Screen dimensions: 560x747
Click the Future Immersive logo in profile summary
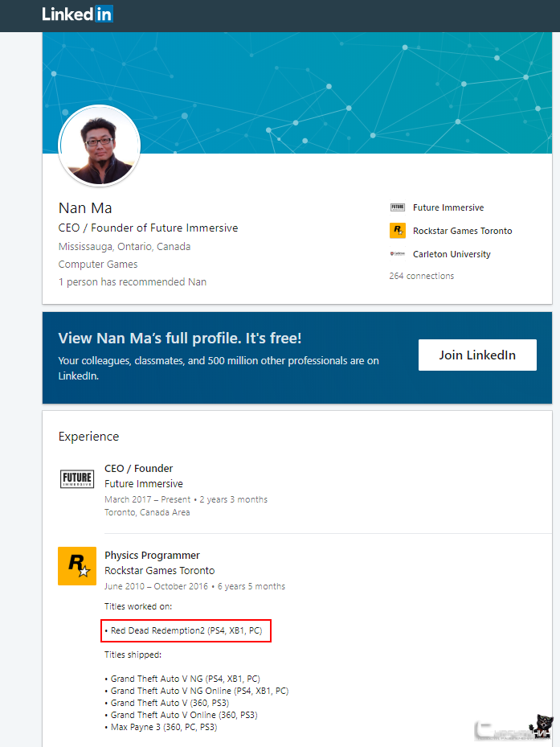pos(398,207)
